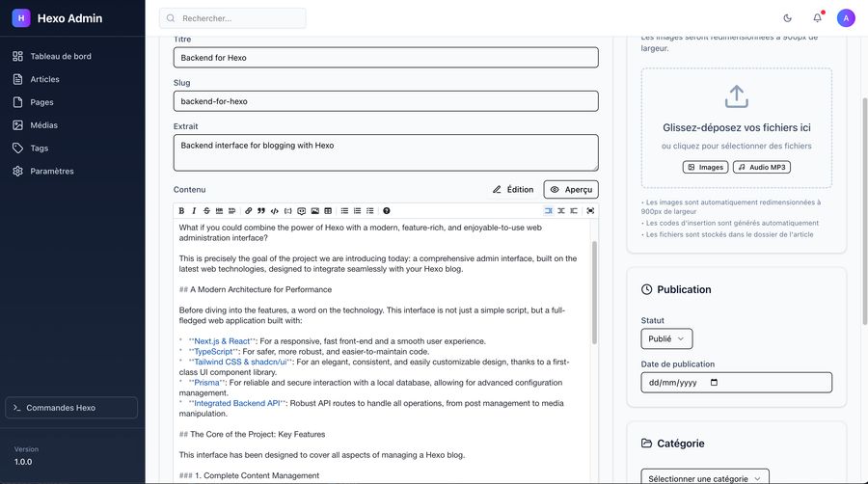Switch editor to edit-only layout
Viewport: 868px width, 484px height.
(x=548, y=211)
